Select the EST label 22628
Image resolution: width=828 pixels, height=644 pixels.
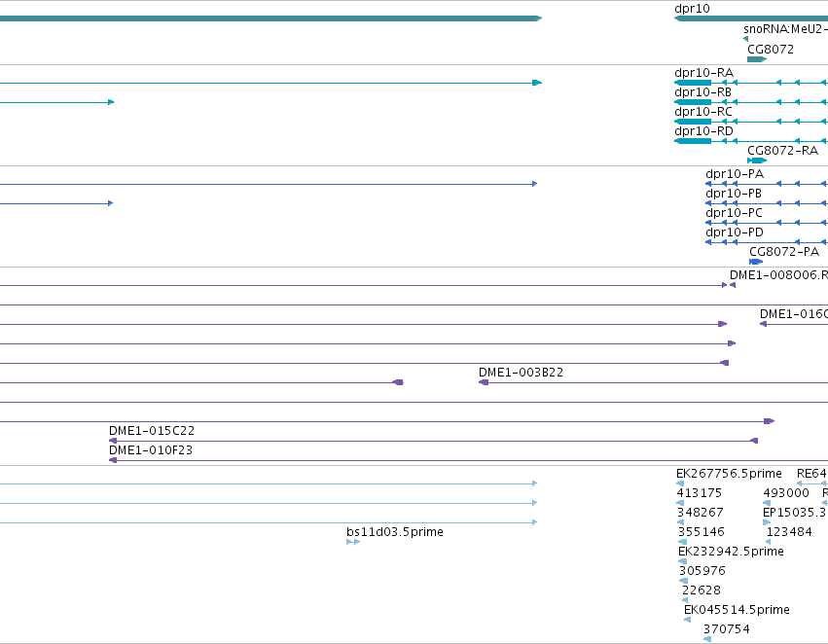tap(702, 590)
